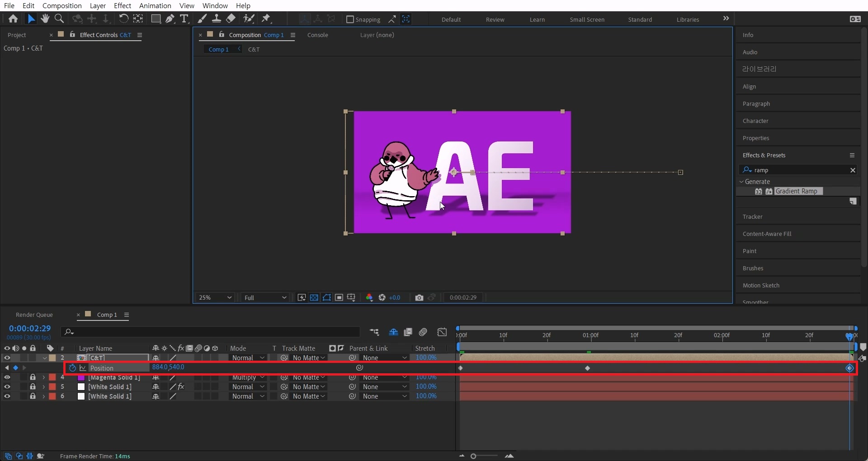Open the Animation menu

coord(155,5)
